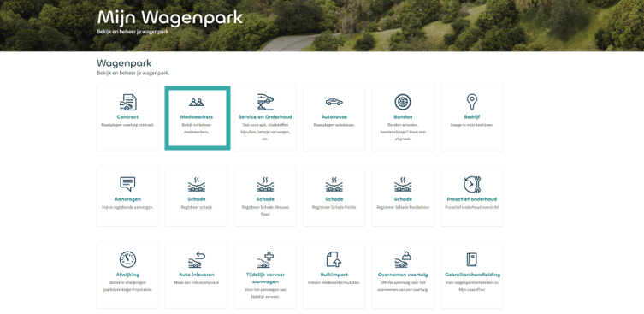Open the Proactief onderhoud title link
Viewport: 644px width, 314px height.
coord(471,199)
